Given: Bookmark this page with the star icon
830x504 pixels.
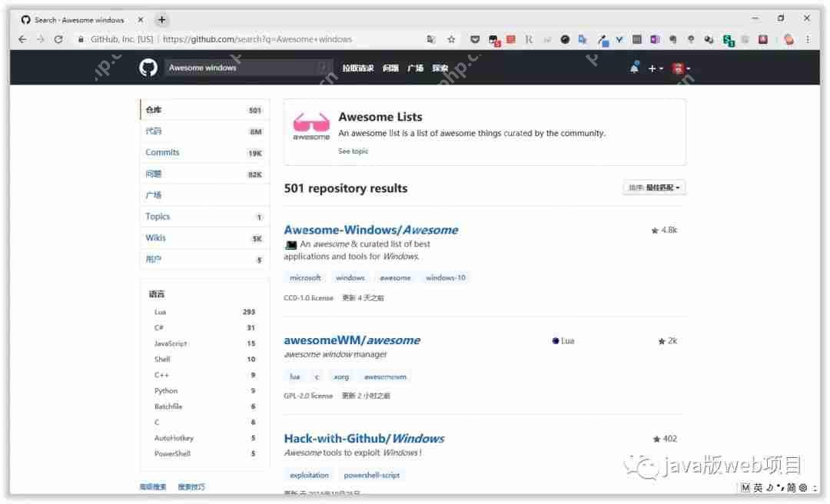Looking at the screenshot, I should [x=451, y=39].
